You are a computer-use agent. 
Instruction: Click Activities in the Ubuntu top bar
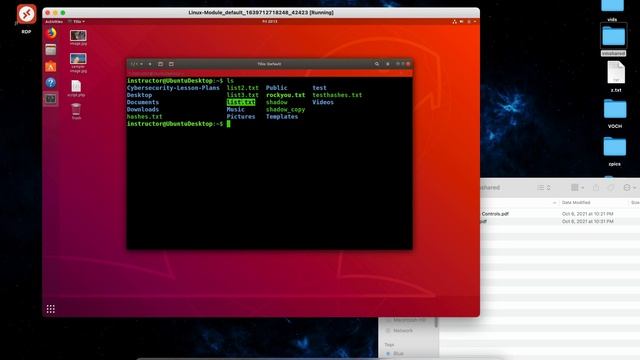tap(54, 22)
